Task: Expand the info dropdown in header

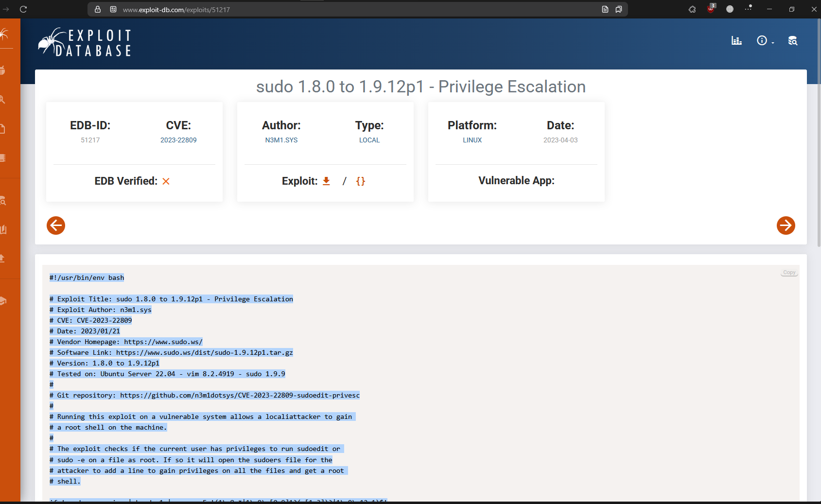Action: coord(765,41)
